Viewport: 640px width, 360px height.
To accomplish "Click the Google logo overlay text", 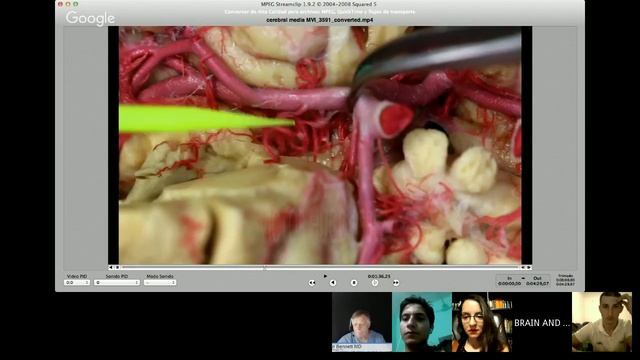I will click(x=90, y=18).
